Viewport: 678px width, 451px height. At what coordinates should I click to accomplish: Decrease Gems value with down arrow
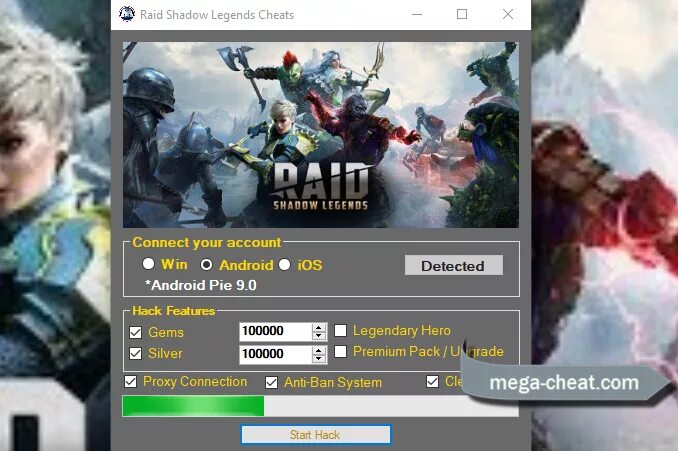pos(319,336)
